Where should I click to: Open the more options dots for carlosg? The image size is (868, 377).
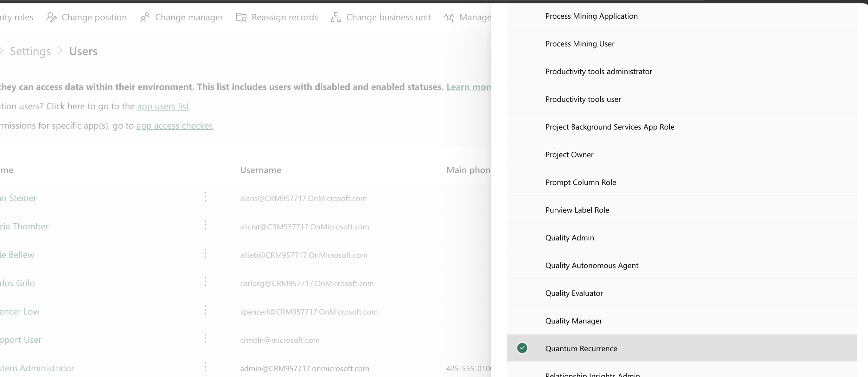[x=205, y=282]
